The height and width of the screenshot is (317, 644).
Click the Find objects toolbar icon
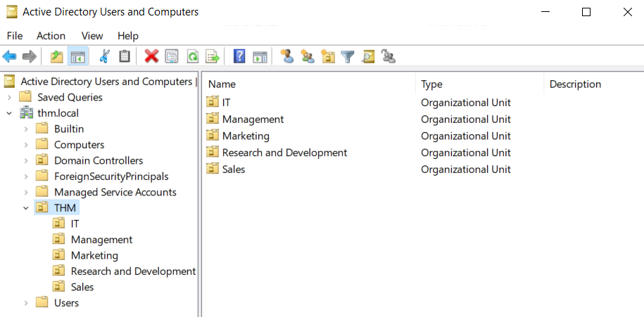368,57
